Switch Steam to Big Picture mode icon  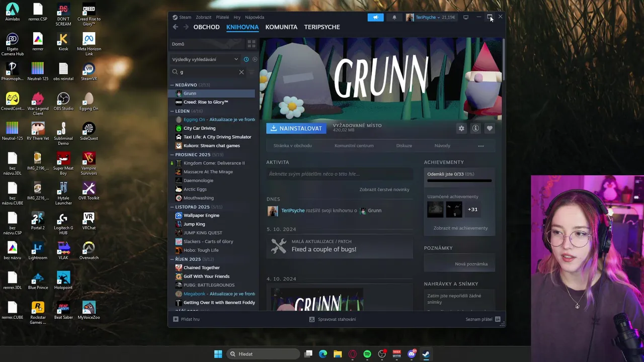click(466, 17)
